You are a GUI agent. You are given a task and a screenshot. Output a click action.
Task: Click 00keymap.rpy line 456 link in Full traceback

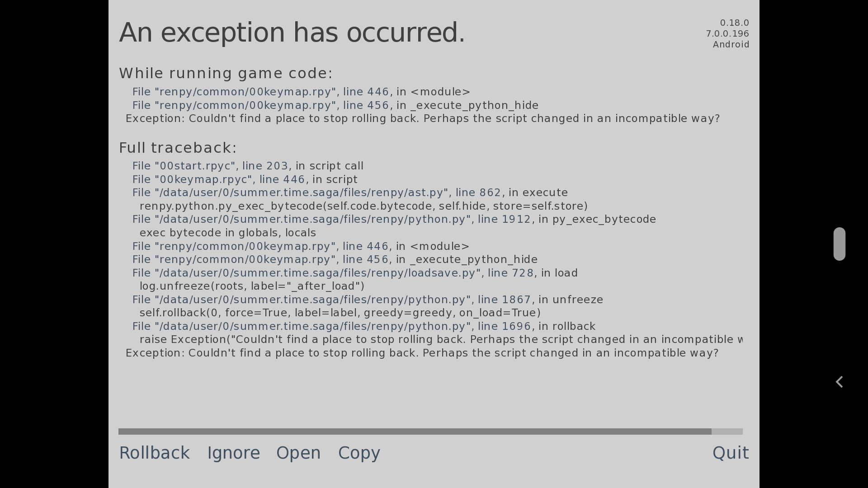click(260, 259)
